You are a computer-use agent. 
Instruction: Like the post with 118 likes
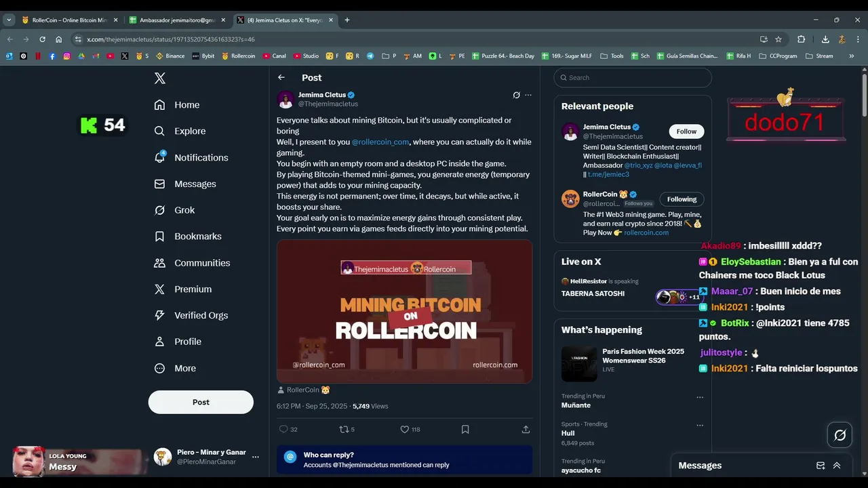coord(410,429)
